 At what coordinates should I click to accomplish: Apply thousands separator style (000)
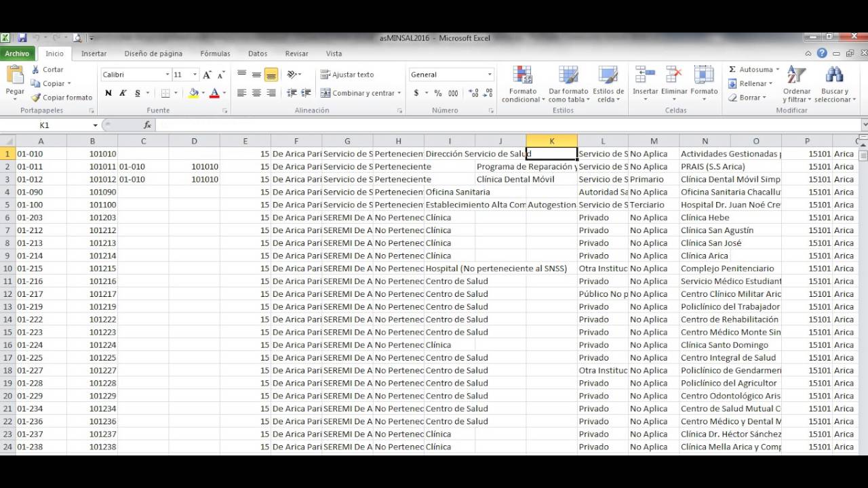click(453, 93)
